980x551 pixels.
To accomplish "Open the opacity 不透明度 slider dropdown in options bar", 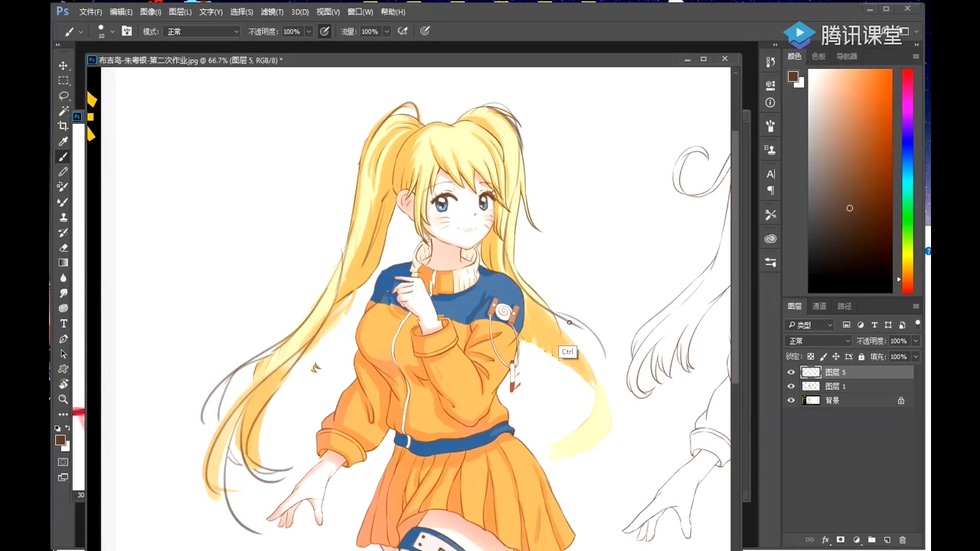I will [309, 31].
